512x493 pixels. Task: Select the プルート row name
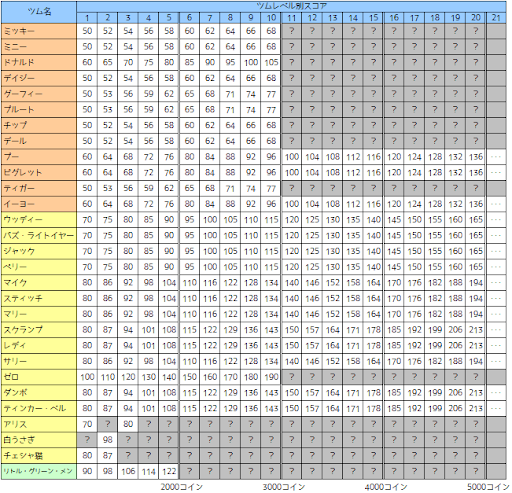(x=39, y=110)
